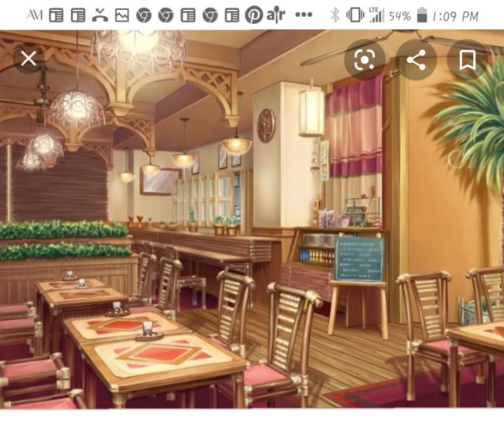Tap the missed call notification icon
The image size is (504, 421).
100,15
